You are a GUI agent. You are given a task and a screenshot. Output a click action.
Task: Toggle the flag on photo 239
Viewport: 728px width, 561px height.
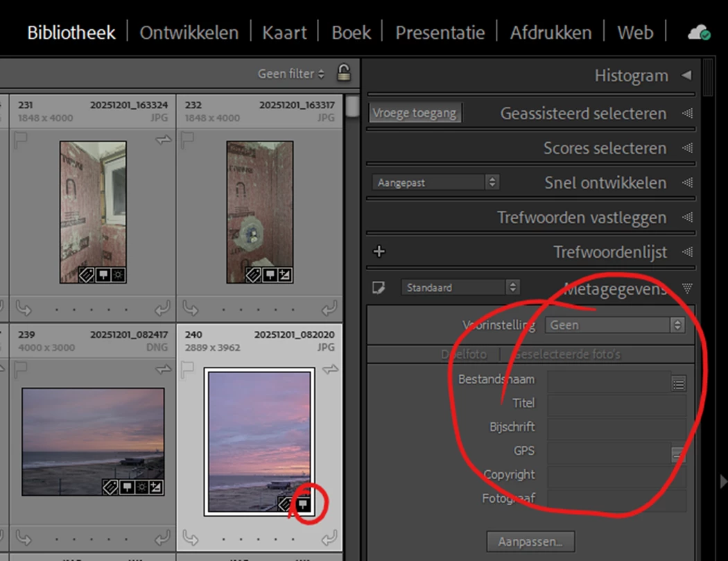(20, 370)
